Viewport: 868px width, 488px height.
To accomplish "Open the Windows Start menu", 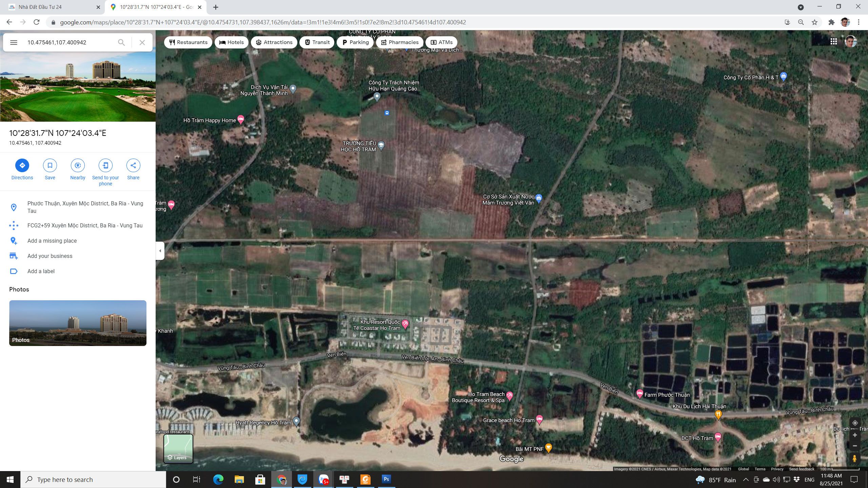I will [10, 480].
